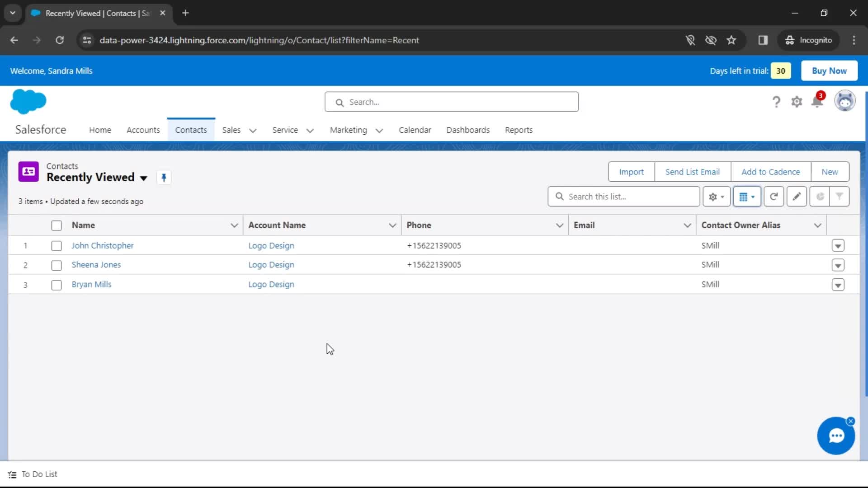Click the Import button
868x488 pixels.
631,172
